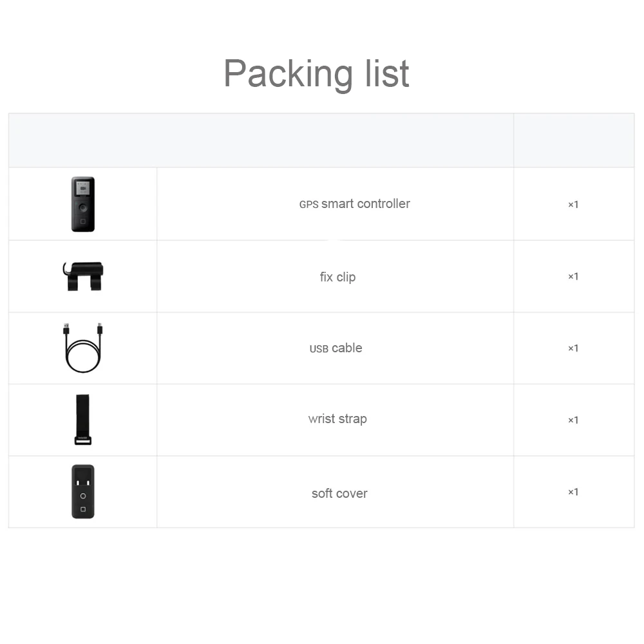
Task: Select the wrist strap product image
Action: tap(83, 420)
